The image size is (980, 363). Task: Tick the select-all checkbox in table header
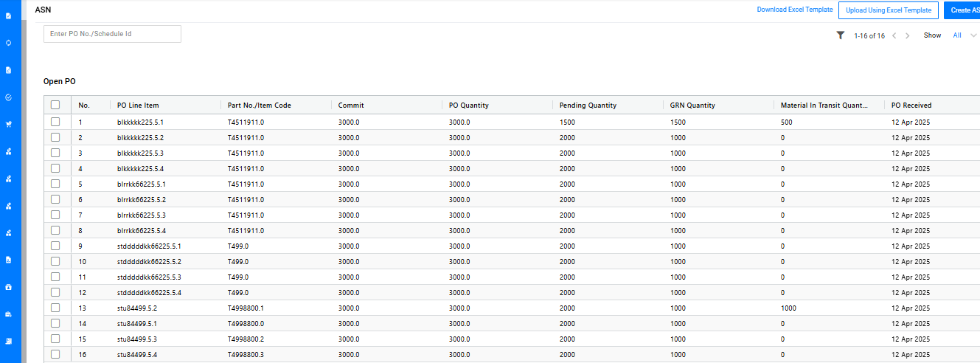pyautogui.click(x=55, y=106)
